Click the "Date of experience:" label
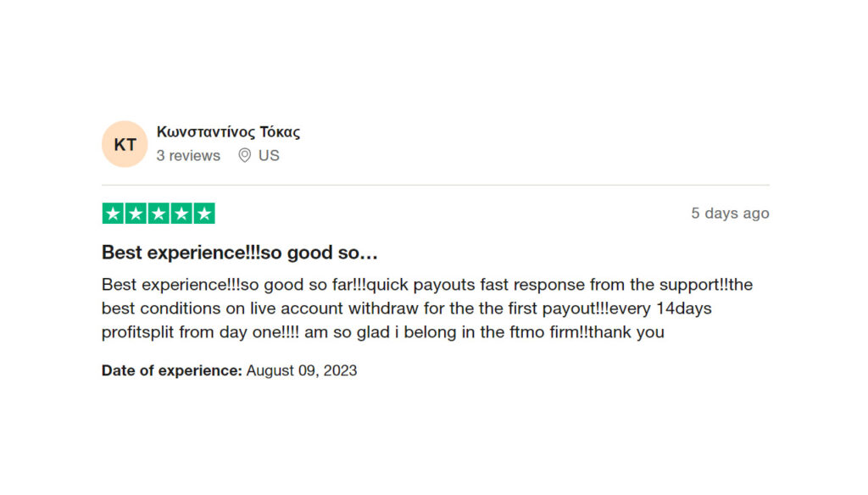This screenshot has height=495, width=868. point(171,370)
